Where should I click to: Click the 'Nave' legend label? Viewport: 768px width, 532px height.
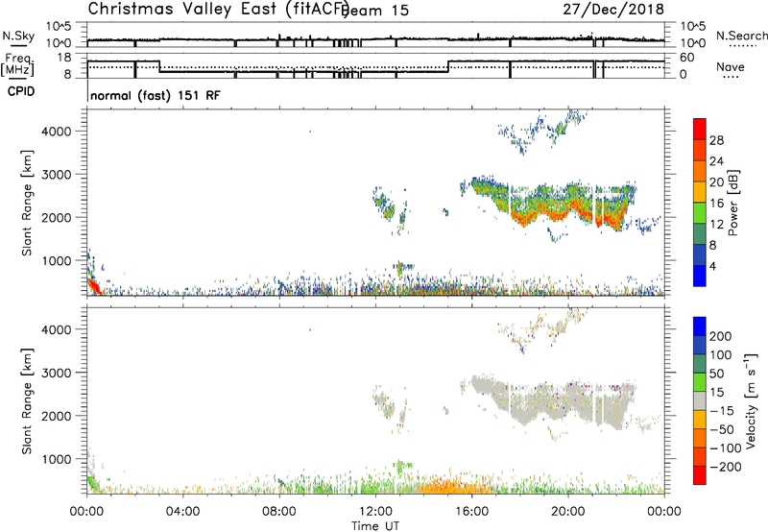(731, 66)
